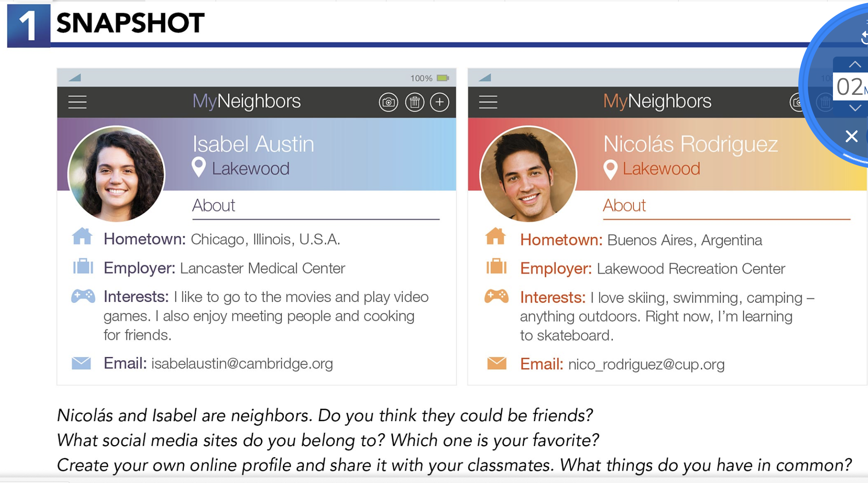
Task: Click location pin beside Nicolás's Lakewood
Action: [610, 169]
